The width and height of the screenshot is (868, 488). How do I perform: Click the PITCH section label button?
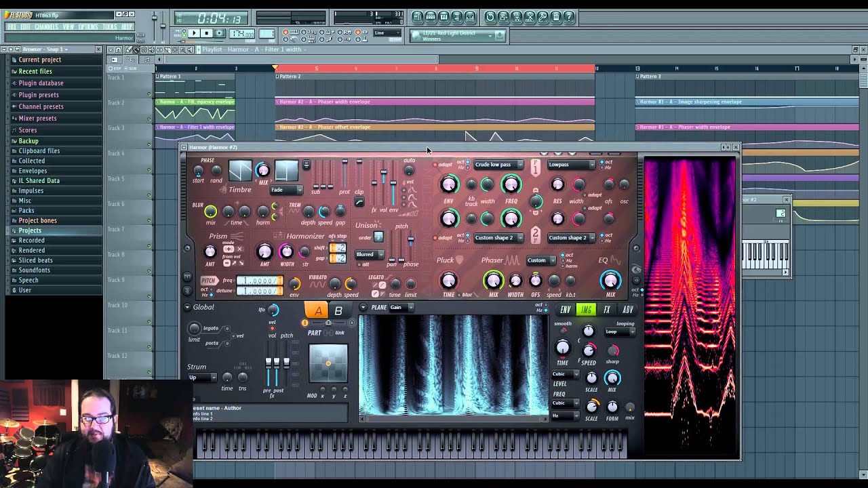click(x=208, y=281)
